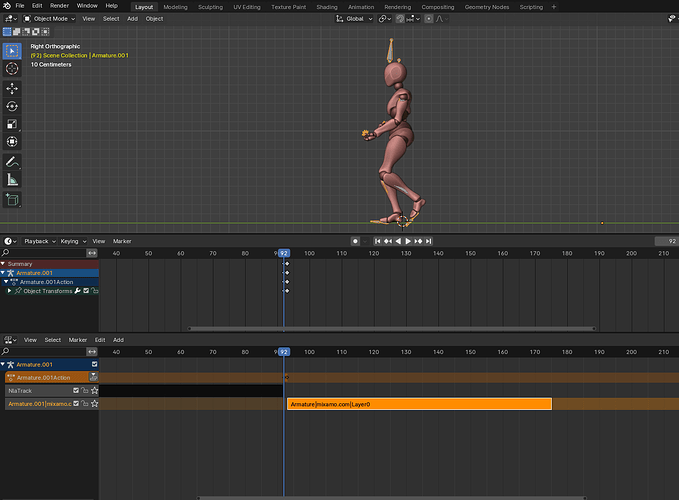Select the Annotate tool
The height and width of the screenshot is (500, 679).
pyautogui.click(x=12, y=162)
